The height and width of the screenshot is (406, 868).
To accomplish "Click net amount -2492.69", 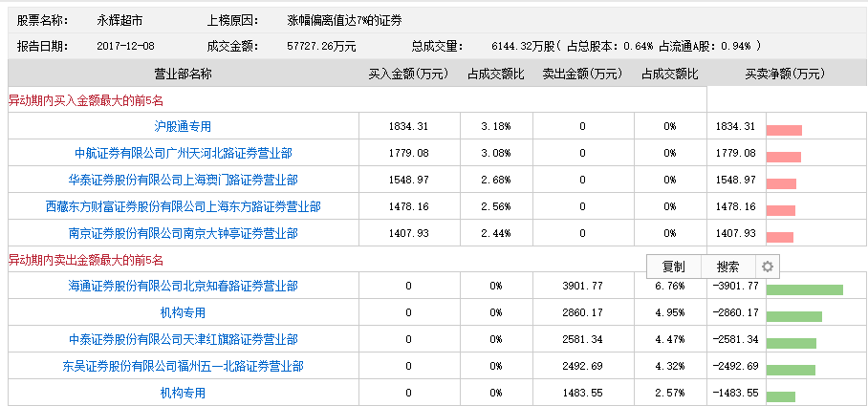I will tap(736, 366).
